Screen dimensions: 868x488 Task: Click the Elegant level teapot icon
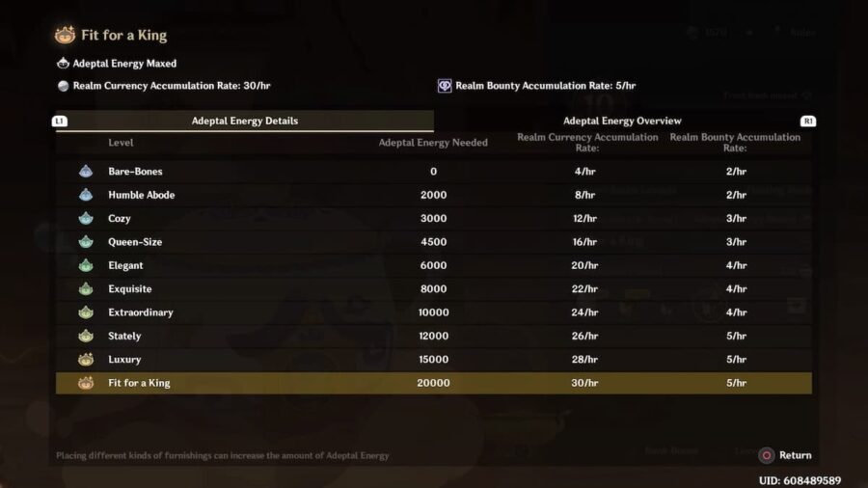tap(86, 265)
